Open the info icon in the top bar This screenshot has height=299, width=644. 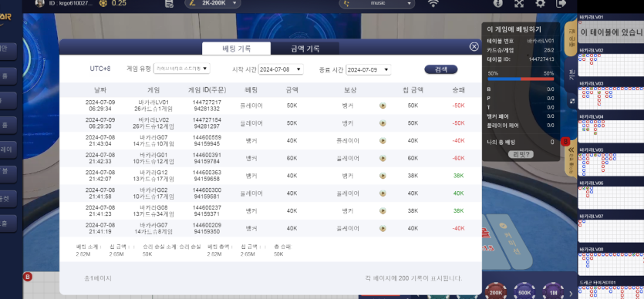pyautogui.click(x=497, y=3)
